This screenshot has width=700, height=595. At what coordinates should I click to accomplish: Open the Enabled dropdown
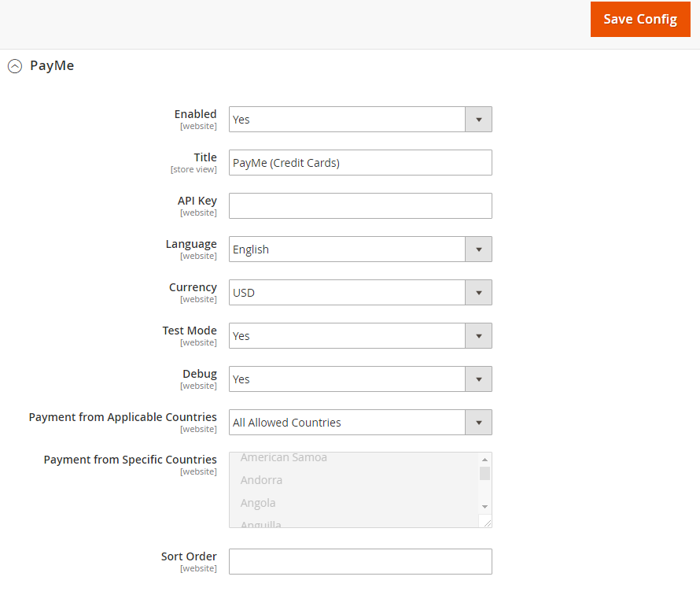coord(348,120)
